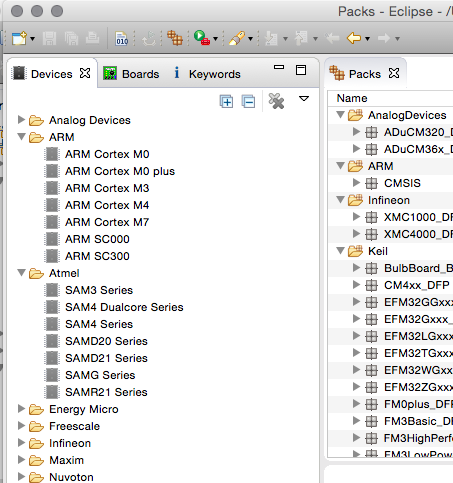
Task: Click the Save toolbar icon
Action: [49, 38]
